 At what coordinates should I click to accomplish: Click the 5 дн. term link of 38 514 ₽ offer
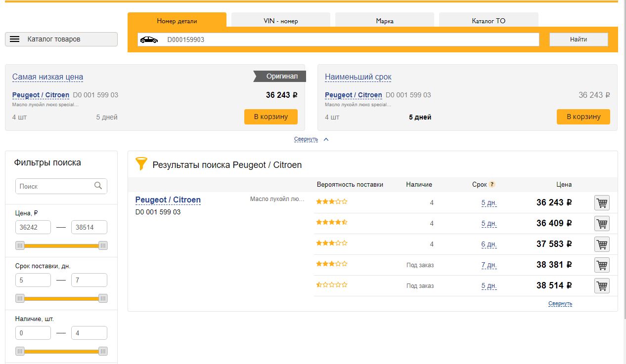pyautogui.click(x=489, y=285)
